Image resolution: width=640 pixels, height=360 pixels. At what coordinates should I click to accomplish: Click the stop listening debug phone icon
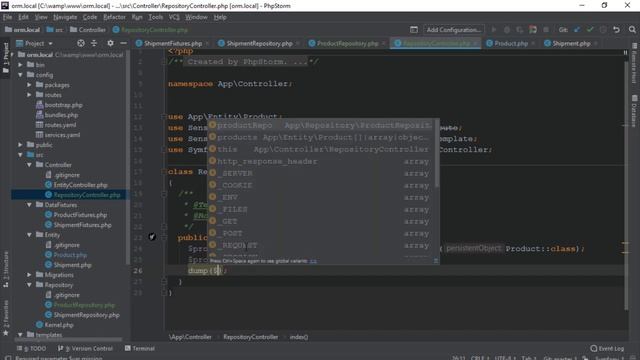533,30
